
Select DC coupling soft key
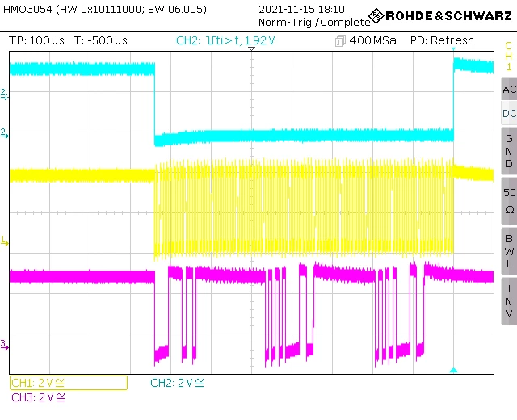tap(509, 113)
